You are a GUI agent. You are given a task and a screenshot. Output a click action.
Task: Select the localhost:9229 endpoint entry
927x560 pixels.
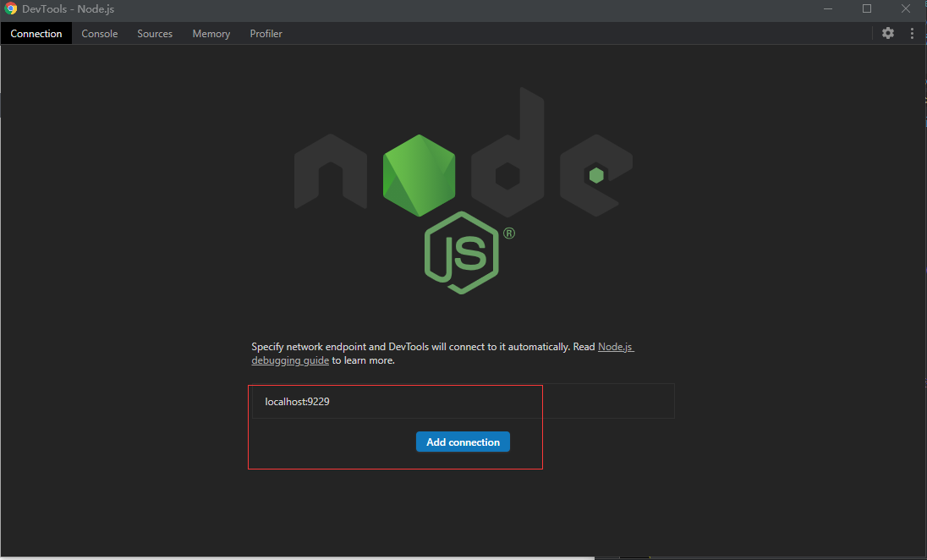(x=463, y=402)
